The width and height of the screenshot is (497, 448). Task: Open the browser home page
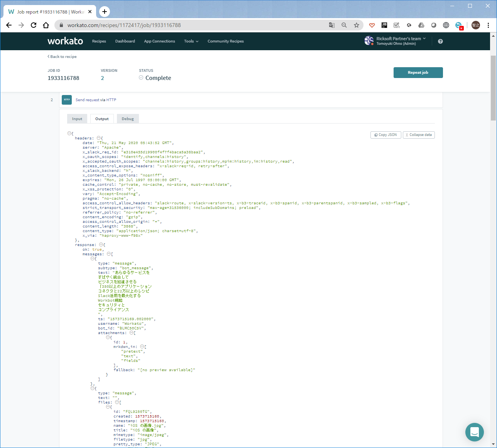(x=46, y=25)
